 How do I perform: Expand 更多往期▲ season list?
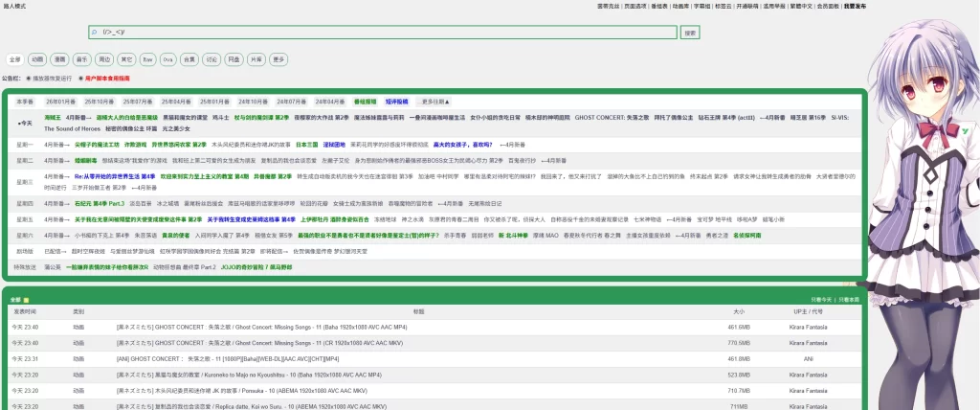coord(434,102)
